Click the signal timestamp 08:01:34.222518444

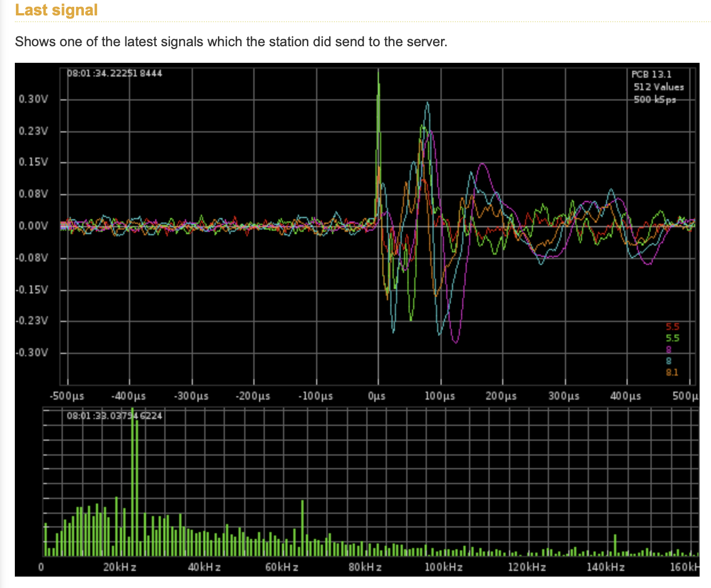(x=115, y=74)
